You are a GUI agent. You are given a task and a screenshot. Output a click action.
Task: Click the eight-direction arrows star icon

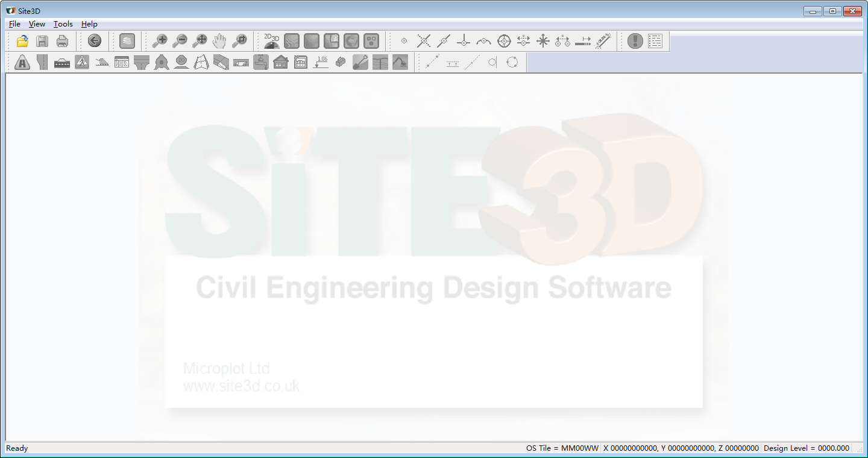click(x=543, y=41)
